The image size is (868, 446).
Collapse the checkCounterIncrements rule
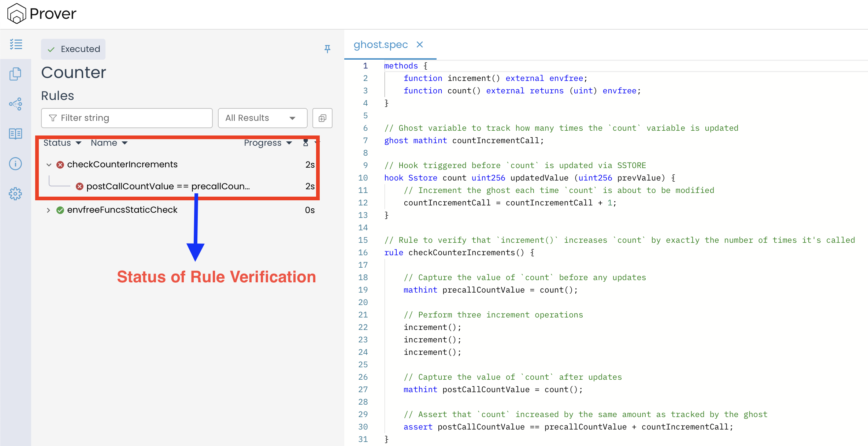49,165
